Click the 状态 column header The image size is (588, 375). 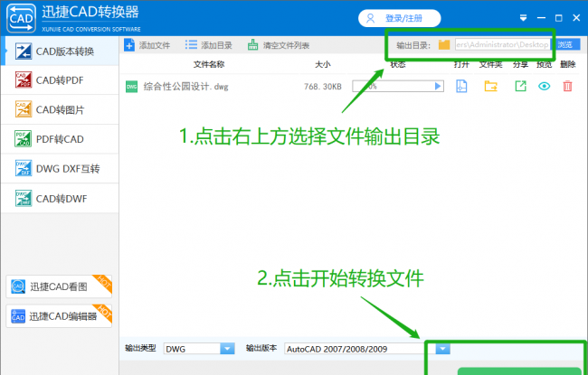click(398, 64)
